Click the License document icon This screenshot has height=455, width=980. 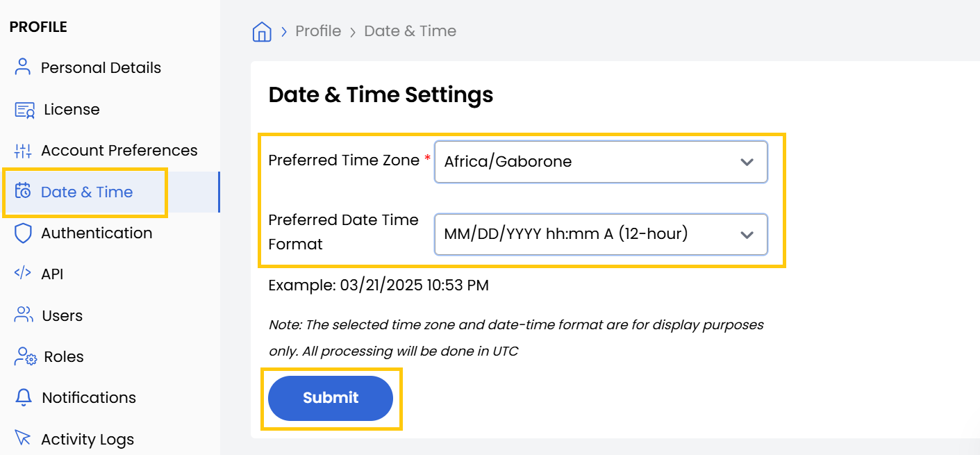coord(23,109)
